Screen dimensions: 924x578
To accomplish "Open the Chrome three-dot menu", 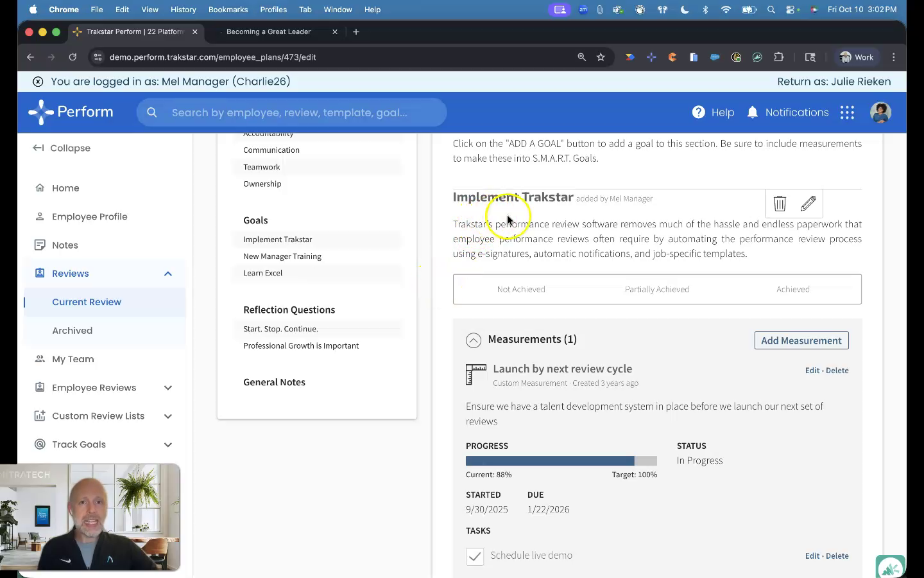I will click(x=894, y=57).
